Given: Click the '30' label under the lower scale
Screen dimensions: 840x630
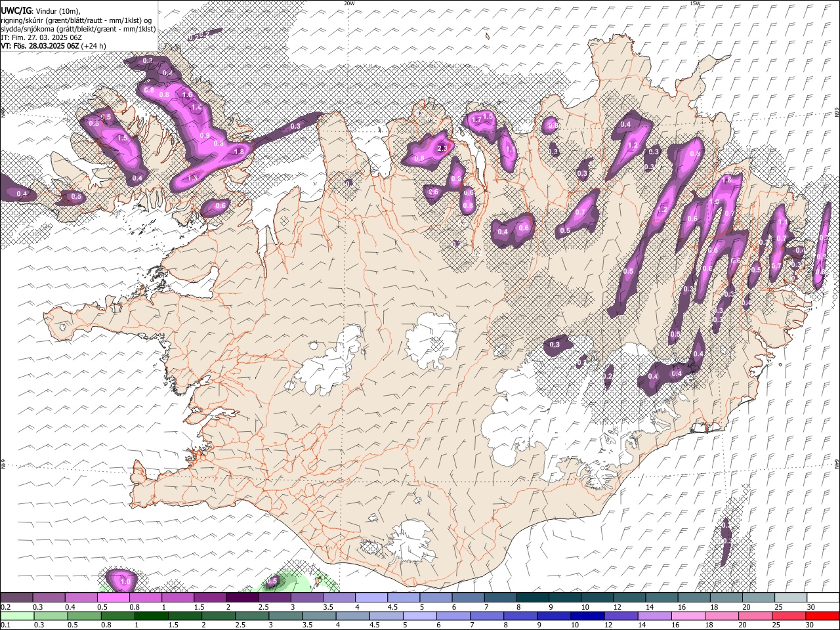Looking at the screenshot, I should (811, 625).
